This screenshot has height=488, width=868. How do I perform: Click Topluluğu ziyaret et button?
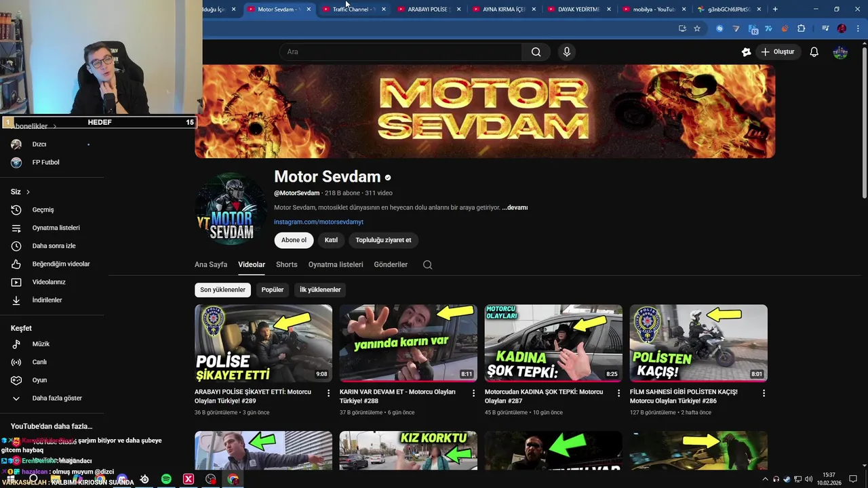[383, 240]
